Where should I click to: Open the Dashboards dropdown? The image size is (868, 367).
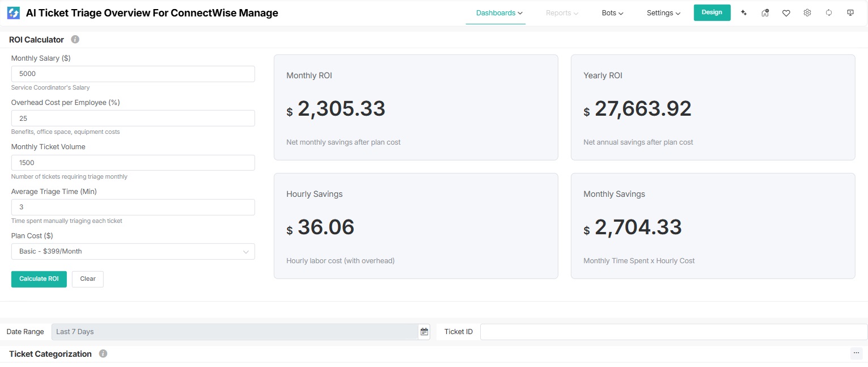pos(496,12)
